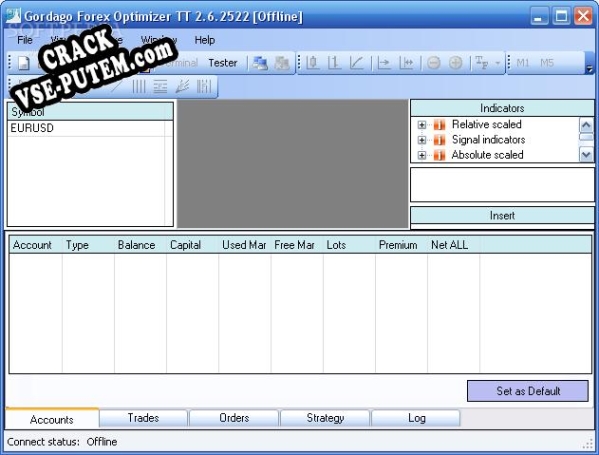The image size is (599, 455).
Task: Click the connect computers icon
Action: pyautogui.click(x=261, y=63)
